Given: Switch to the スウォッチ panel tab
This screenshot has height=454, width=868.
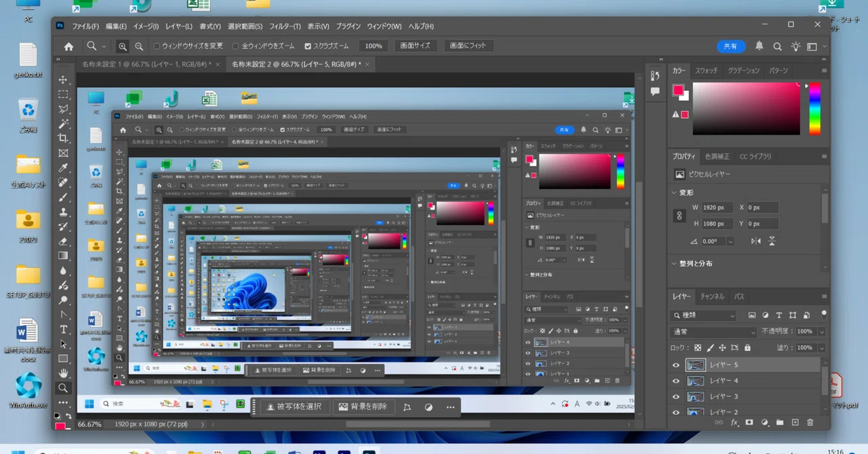Looking at the screenshot, I should (x=706, y=70).
